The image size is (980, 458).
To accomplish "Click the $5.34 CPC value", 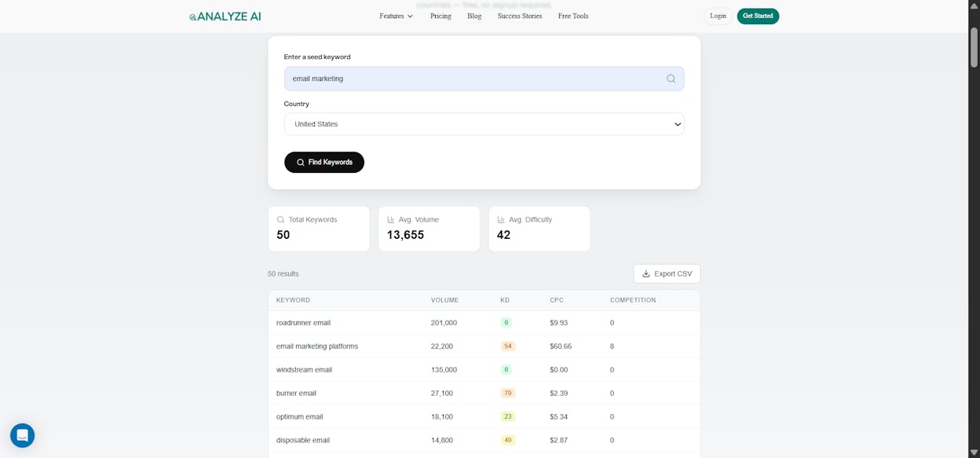I will (x=558, y=417).
